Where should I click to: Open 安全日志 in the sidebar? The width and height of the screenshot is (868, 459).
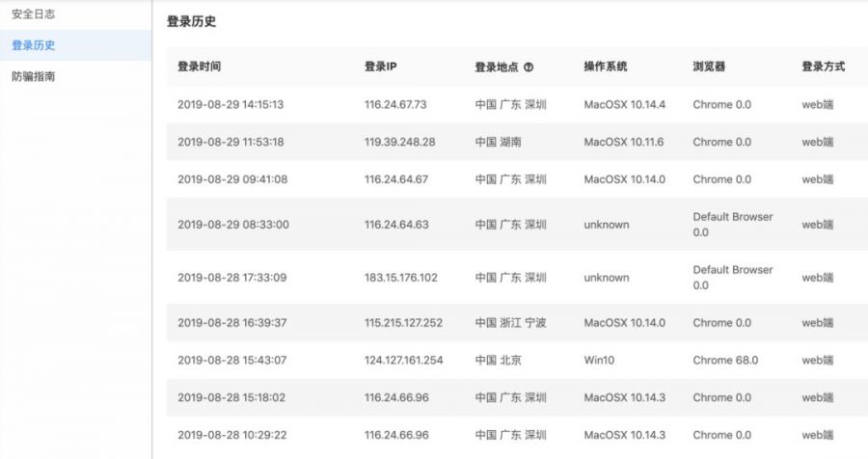pyautogui.click(x=32, y=14)
